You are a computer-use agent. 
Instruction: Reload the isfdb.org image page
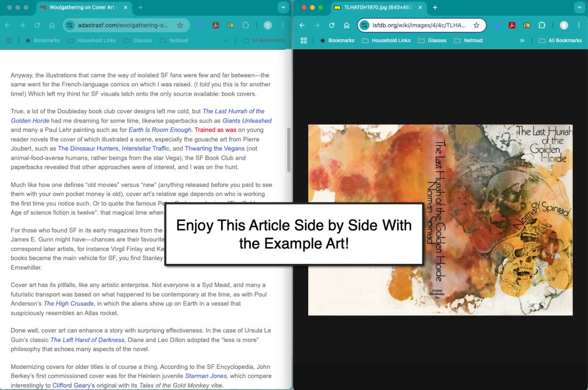click(332, 26)
